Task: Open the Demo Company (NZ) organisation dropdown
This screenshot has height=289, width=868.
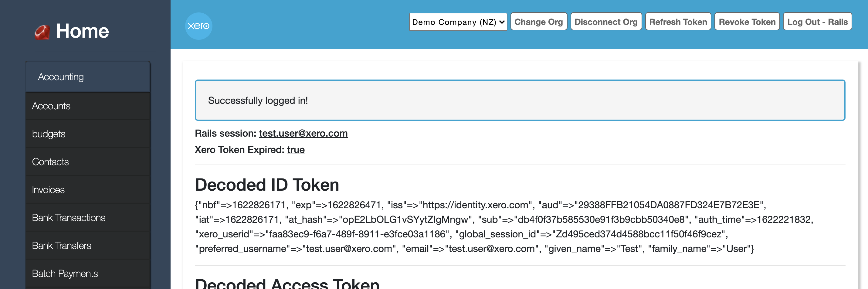Action: 458,22
